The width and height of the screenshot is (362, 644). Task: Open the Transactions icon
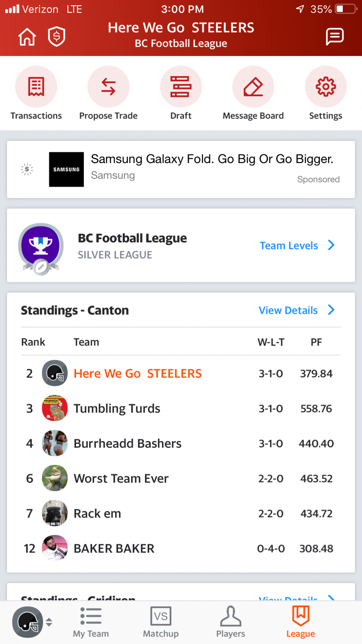36,87
